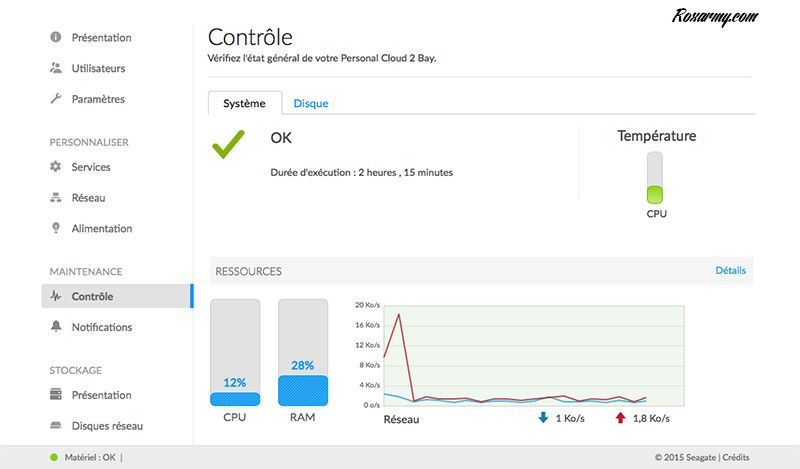The image size is (800, 469).
Task: Click the Paramètres wrench icon
Action: click(x=56, y=100)
